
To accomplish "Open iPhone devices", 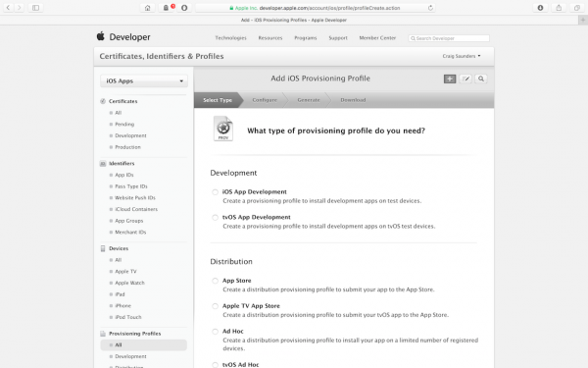I will coord(123,305).
